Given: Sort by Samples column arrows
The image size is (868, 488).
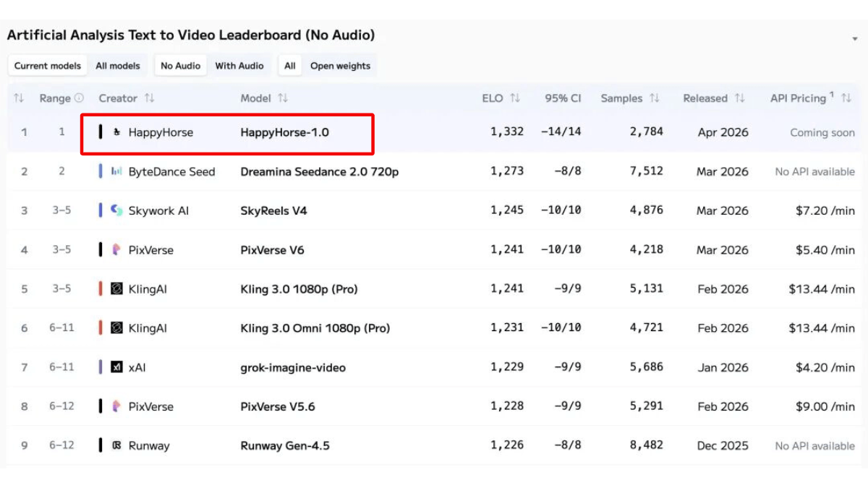Looking at the screenshot, I should [x=655, y=98].
